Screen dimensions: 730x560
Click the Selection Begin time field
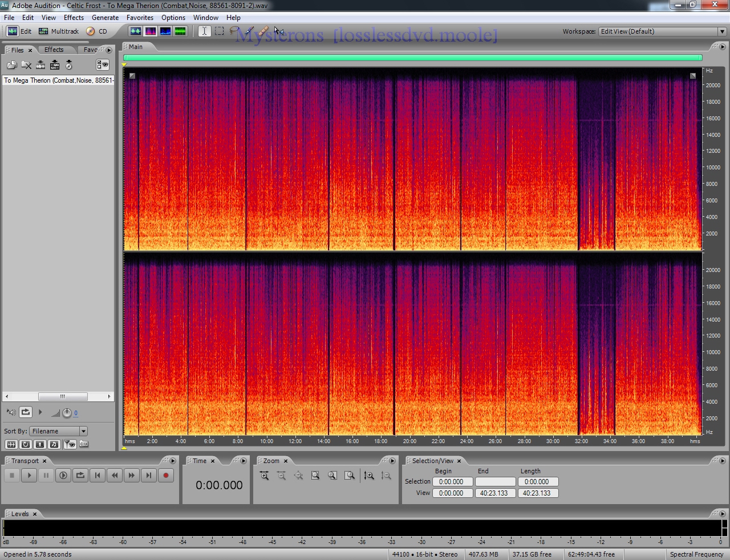click(452, 482)
